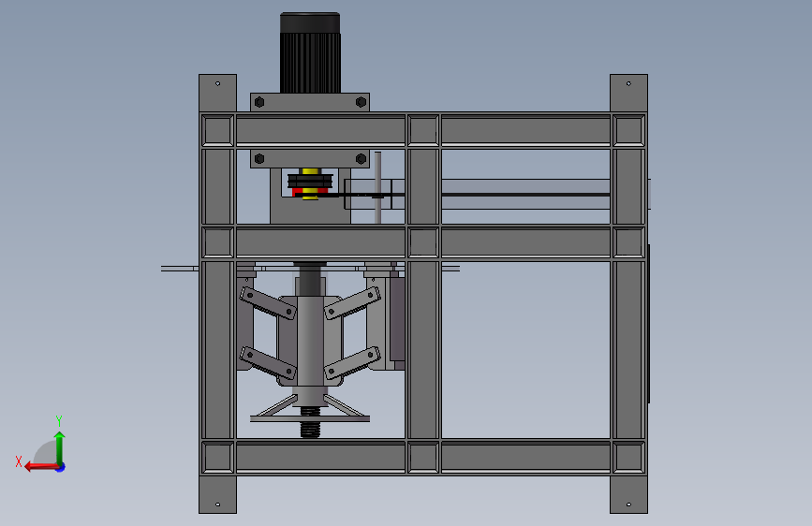Select the upper-left link arm of the mechanism
Screen dimensions: 812x526
(x=268, y=303)
